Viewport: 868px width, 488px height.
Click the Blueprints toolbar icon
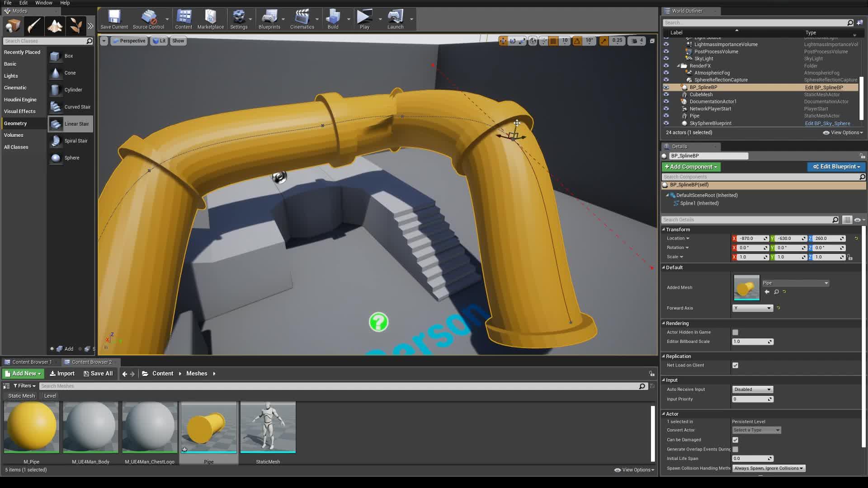[x=269, y=19]
